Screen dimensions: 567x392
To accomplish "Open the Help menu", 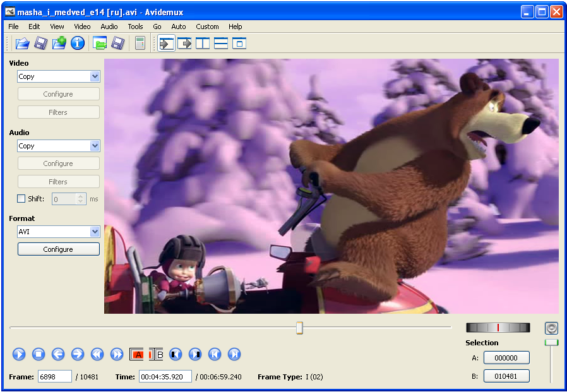I will coord(235,27).
